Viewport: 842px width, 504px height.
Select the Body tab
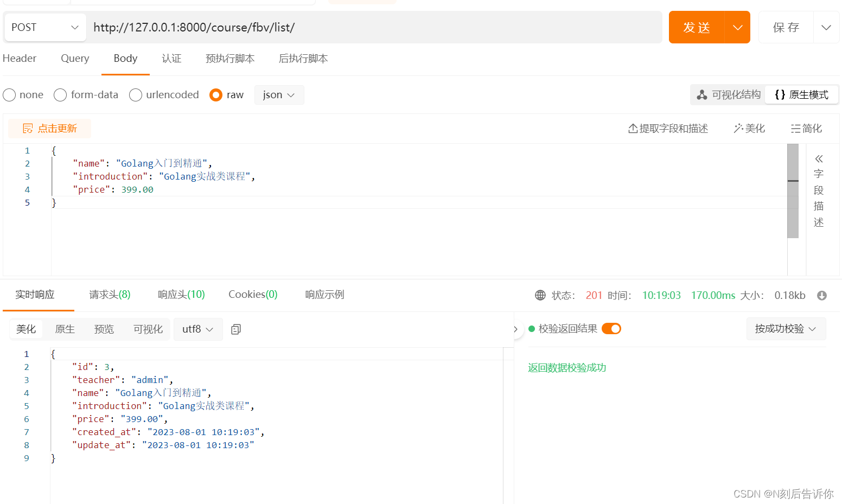(125, 59)
